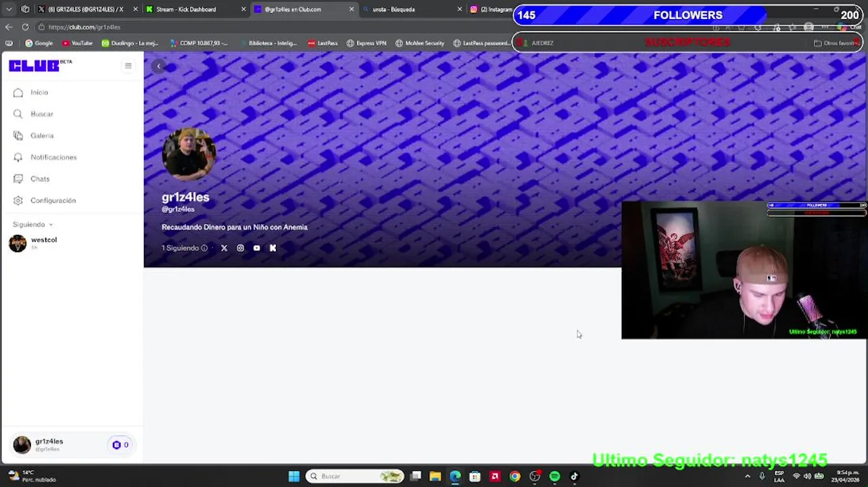Open TikTok from the taskbar
Screen dimensions: 868x487
(574, 476)
